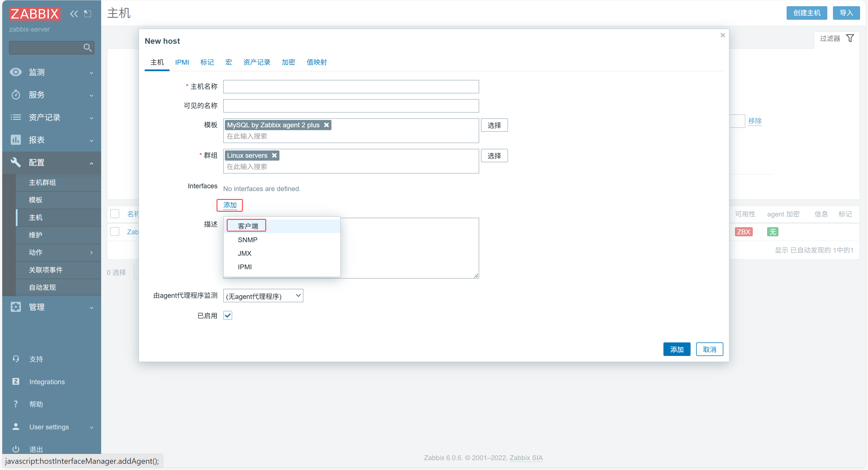Switch to the 值映射 tab
Screen dimensions: 868x470
[x=316, y=62]
